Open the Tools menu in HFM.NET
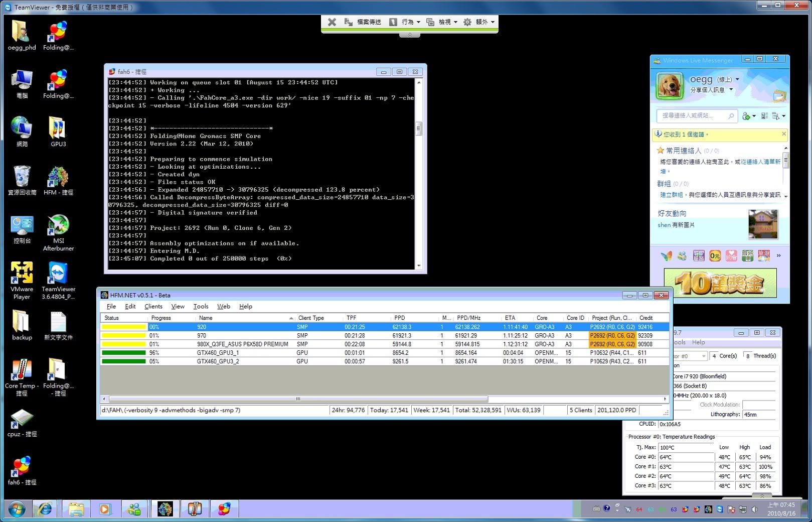The image size is (812, 522). coord(201,307)
